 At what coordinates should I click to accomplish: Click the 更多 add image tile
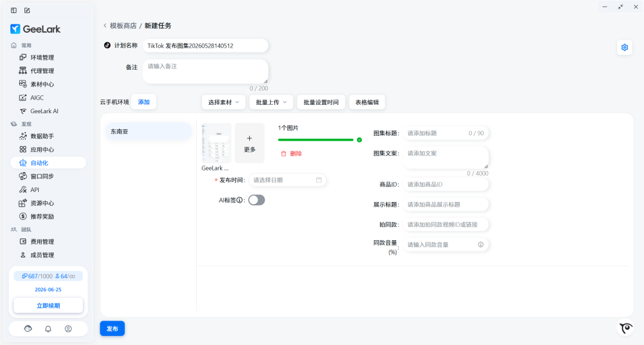point(250,143)
